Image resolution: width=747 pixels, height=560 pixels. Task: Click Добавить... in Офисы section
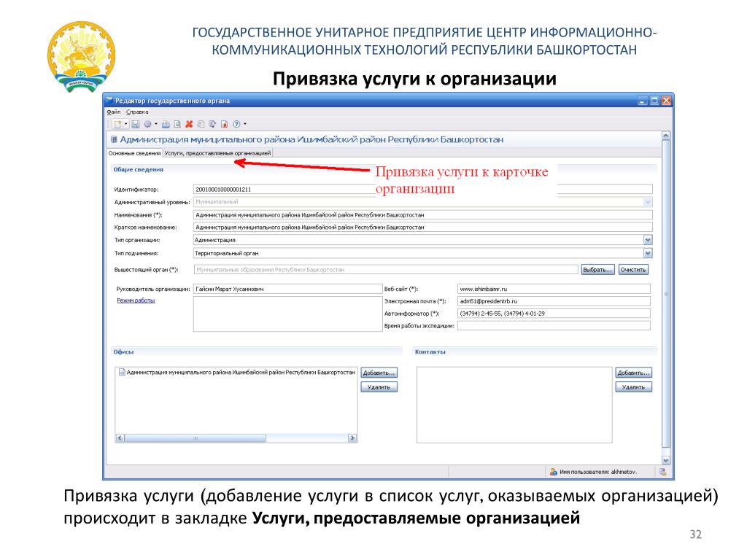click(x=379, y=373)
